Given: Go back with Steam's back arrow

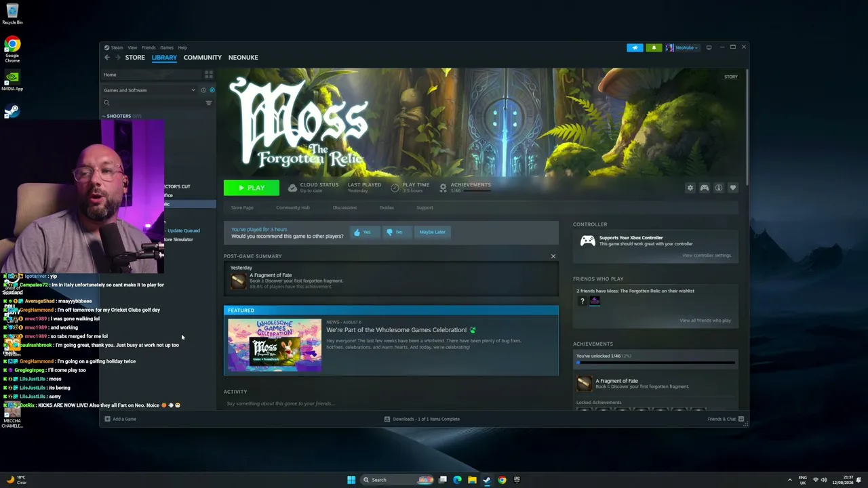Looking at the screenshot, I should click(x=106, y=58).
